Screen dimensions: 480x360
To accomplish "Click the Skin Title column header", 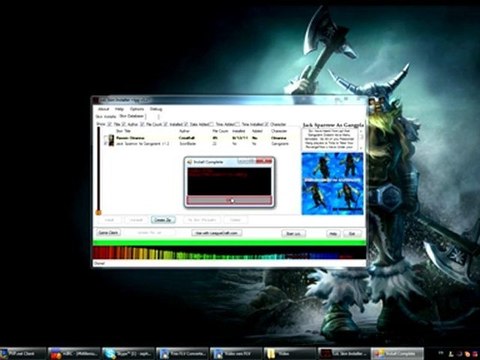I will click(123, 131).
